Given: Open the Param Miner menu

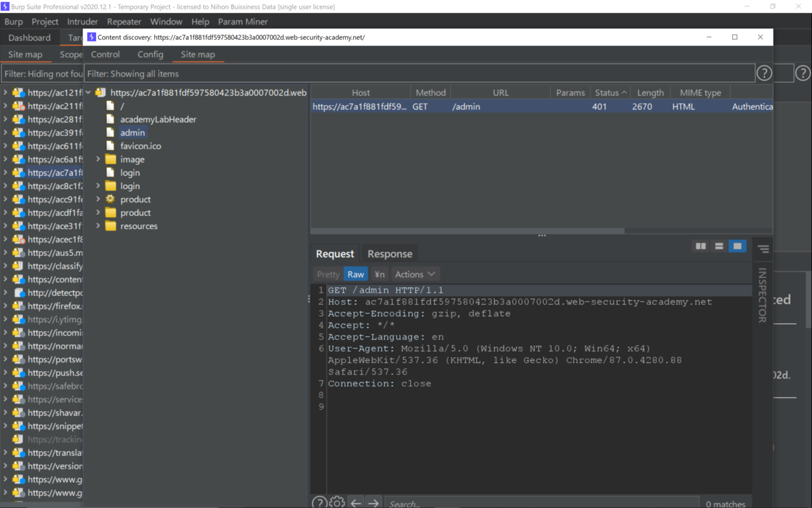Looking at the screenshot, I should click(243, 22).
